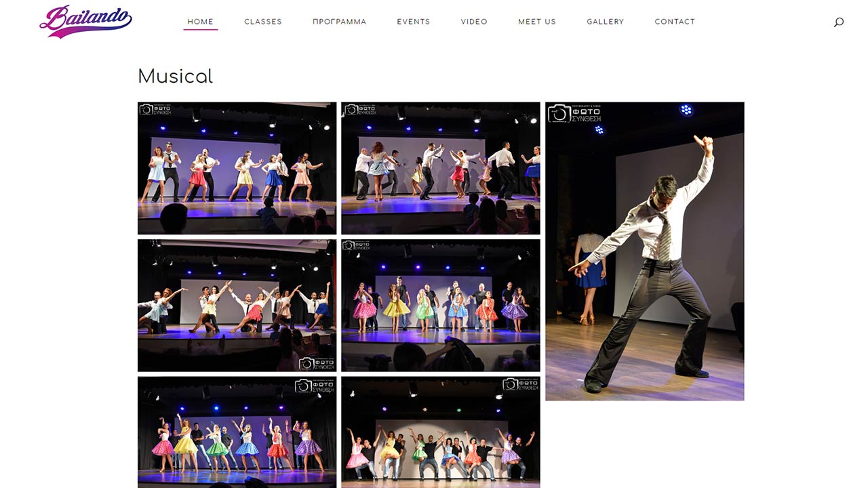This screenshot has height=488, width=868.
Task: Click the camera watermark on the solo dancer photo
Action: (574, 113)
